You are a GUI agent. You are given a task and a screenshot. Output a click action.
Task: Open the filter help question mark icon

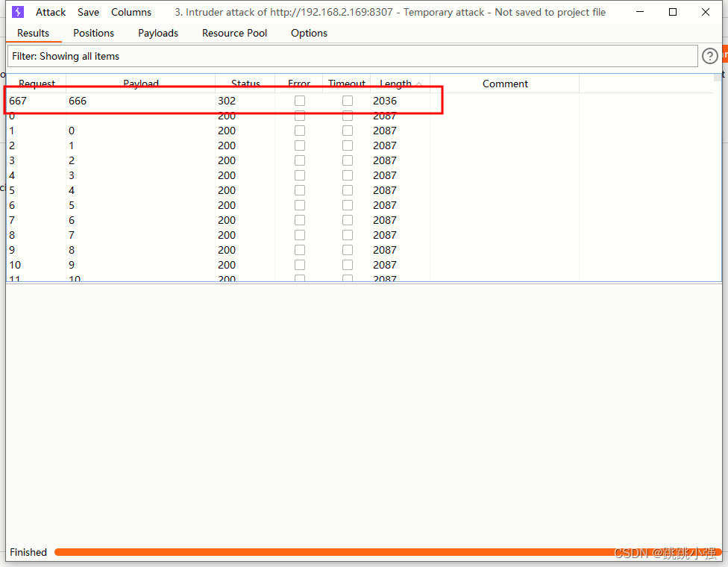point(709,56)
